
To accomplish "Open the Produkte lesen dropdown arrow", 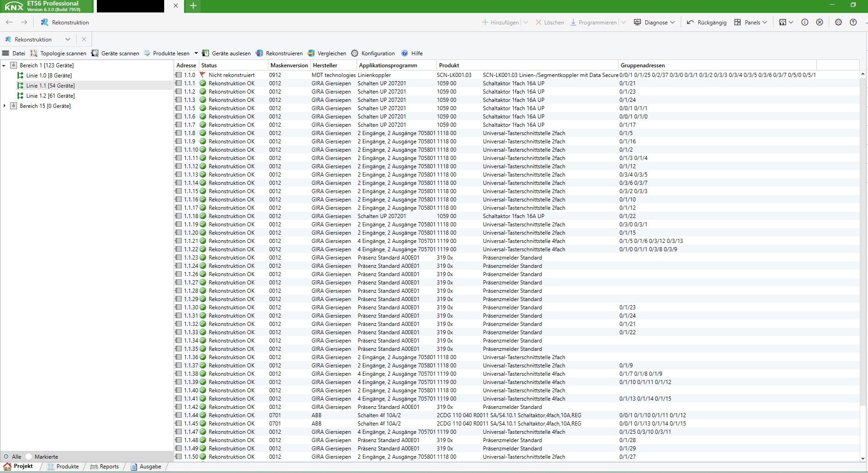I will click(x=196, y=53).
